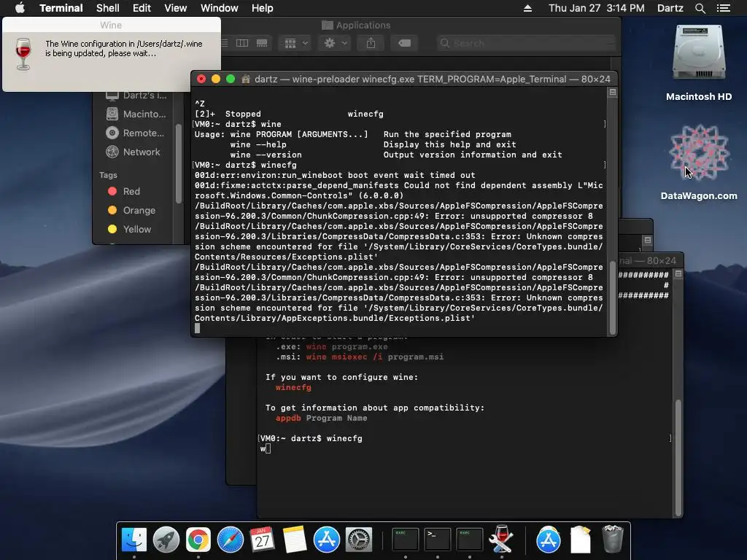Open the View menu
747x560 pixels.
tap(175, 8)
